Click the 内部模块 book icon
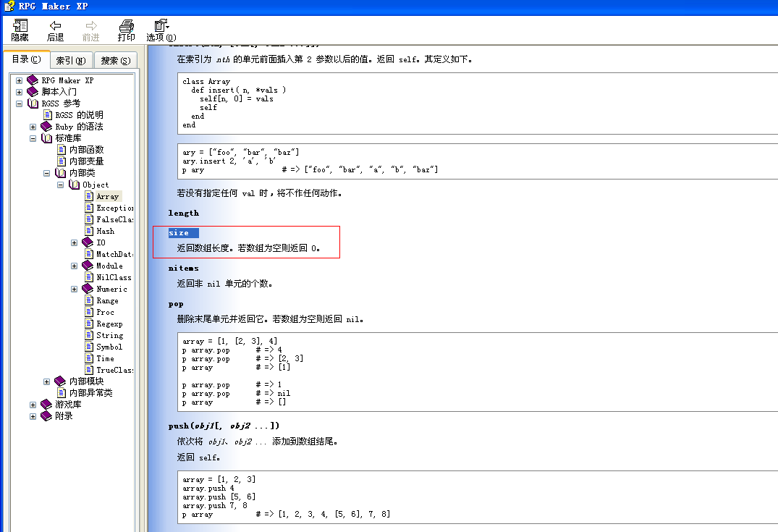 61,381
